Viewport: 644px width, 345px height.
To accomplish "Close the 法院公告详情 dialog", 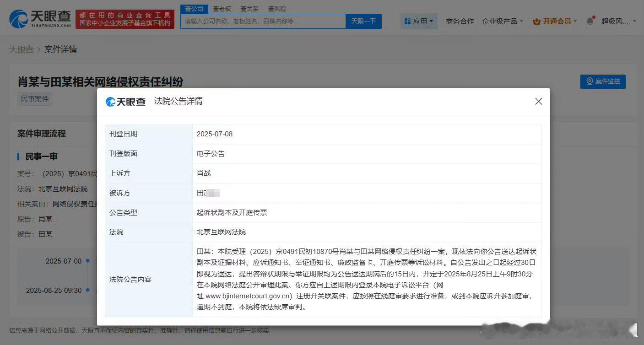I will pyautogui.click(x=538, y=101).
